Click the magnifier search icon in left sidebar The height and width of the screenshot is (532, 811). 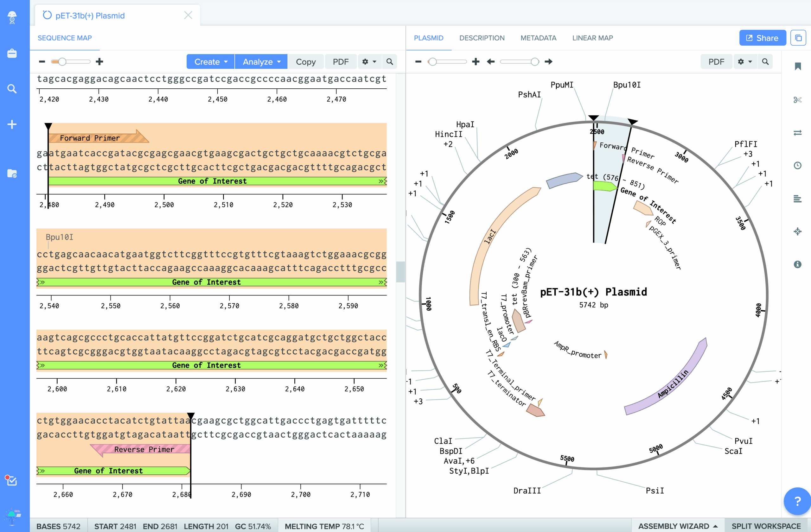pyautogui.click(x=12, y=89)
